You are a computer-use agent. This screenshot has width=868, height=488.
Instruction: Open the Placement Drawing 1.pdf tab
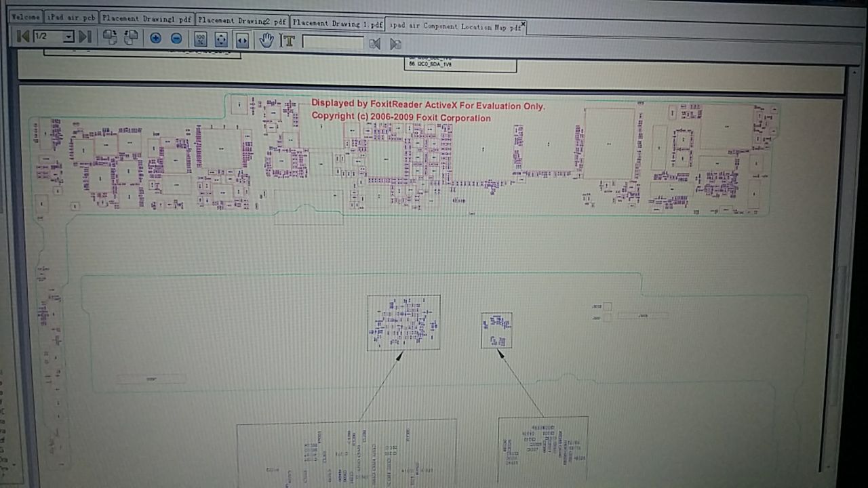pos(337,24)
